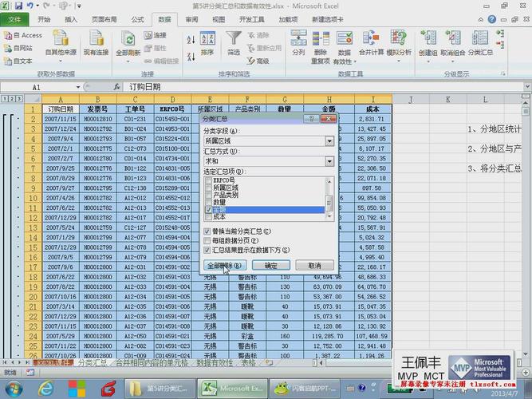532x399 pixels.
Task: Click Remove Duplicates (删除重复项)
Action: coord(321,47)
